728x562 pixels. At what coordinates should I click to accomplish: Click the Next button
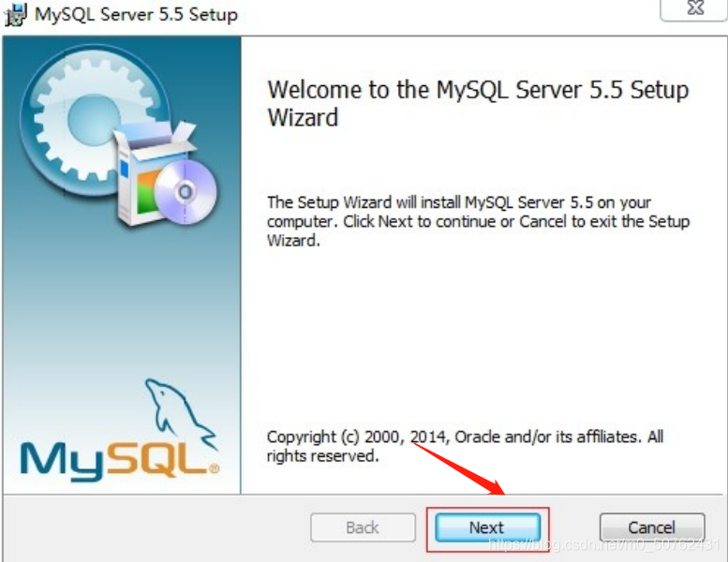coord(487,527)
